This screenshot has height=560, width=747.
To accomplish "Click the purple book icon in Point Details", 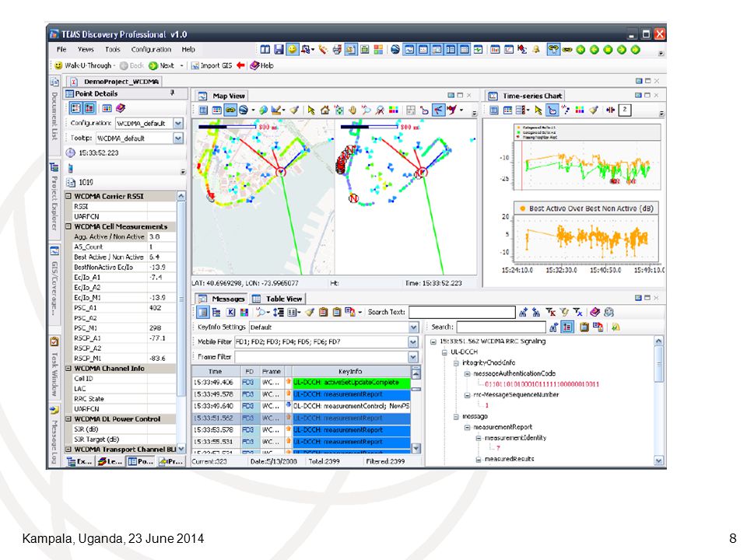I will [121, 109].
